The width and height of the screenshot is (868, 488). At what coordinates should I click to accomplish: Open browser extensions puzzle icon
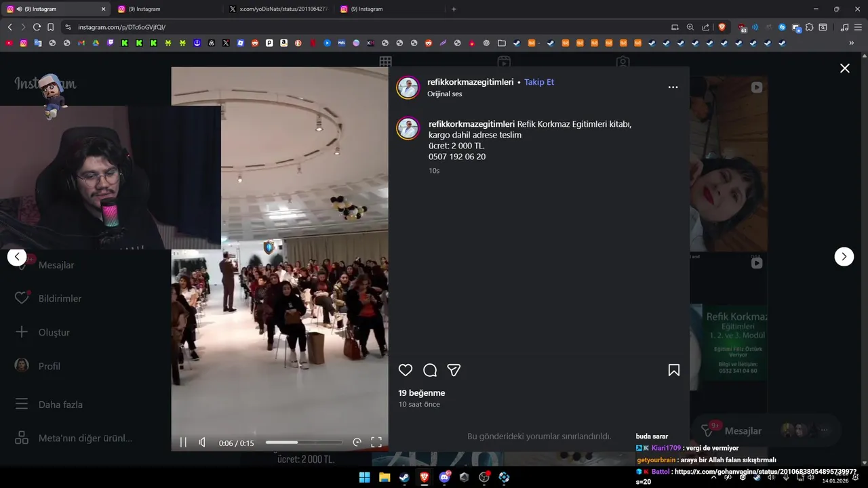click(x=809, y=27)
